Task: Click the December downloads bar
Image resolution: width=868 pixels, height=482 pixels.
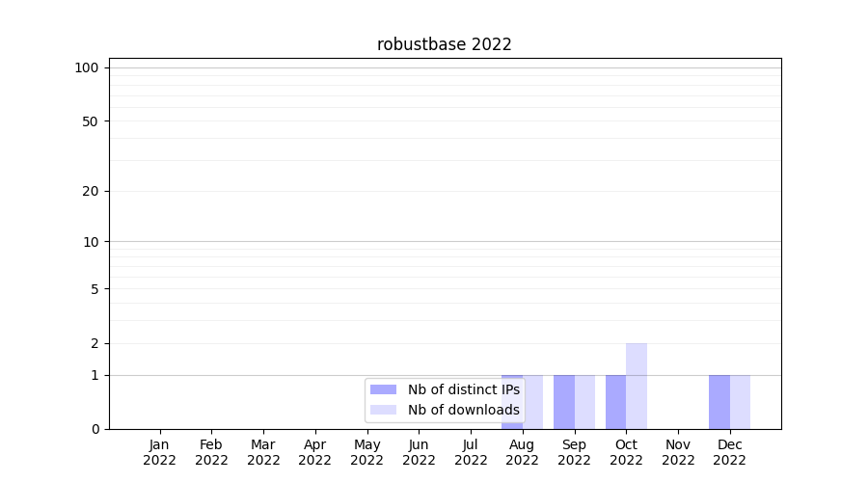Action: (x=740, y=401)
